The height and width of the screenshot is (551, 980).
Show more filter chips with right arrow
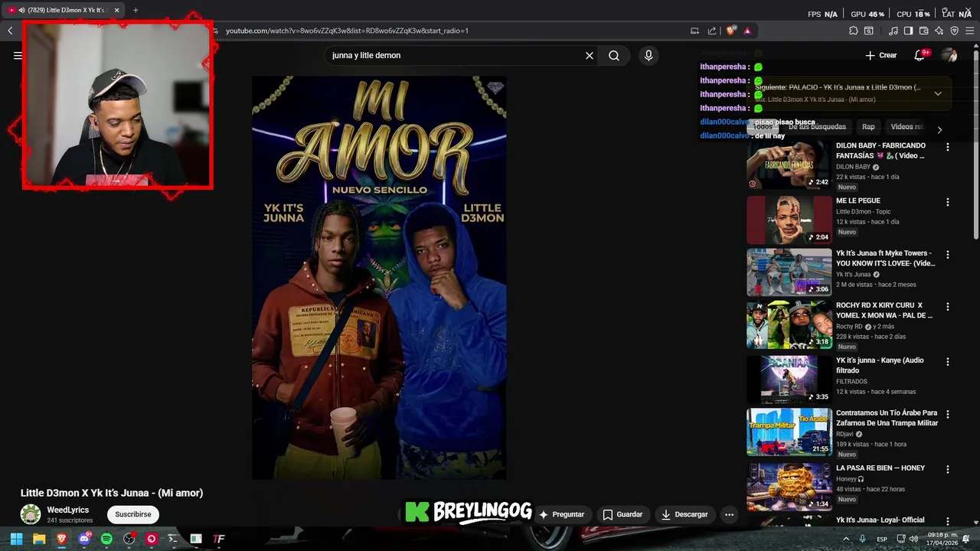(x=939, y=129)
